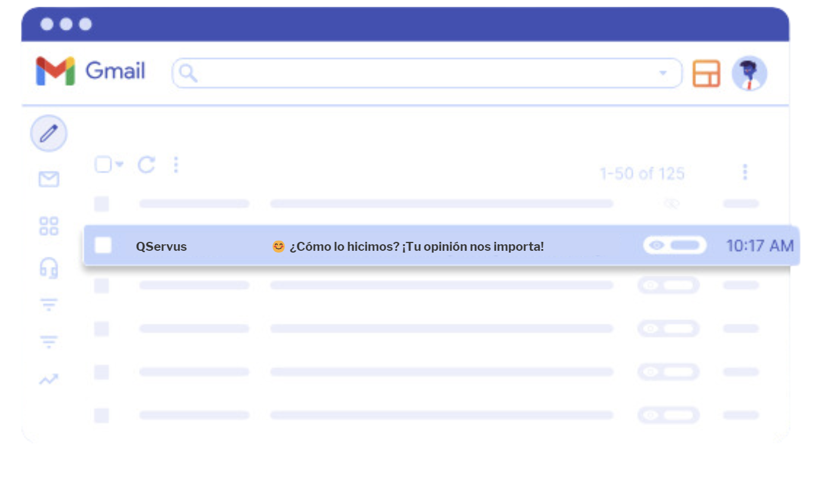
Task: Open the four-squares grid icon in sidebar
Action: pyautogui.click(x=48, y=226)
